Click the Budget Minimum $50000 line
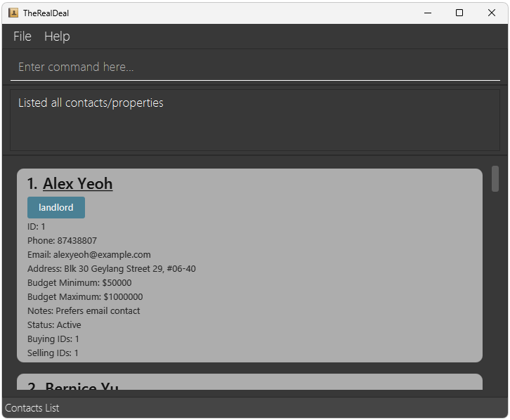Viewport: 510px width, 420px height. coord(79,283)
